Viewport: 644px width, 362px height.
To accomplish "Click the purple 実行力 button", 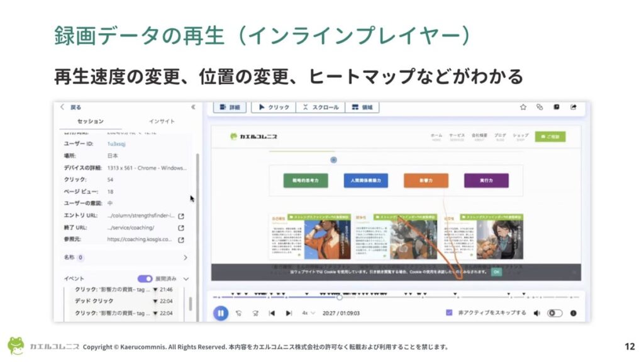I will 486,180.
